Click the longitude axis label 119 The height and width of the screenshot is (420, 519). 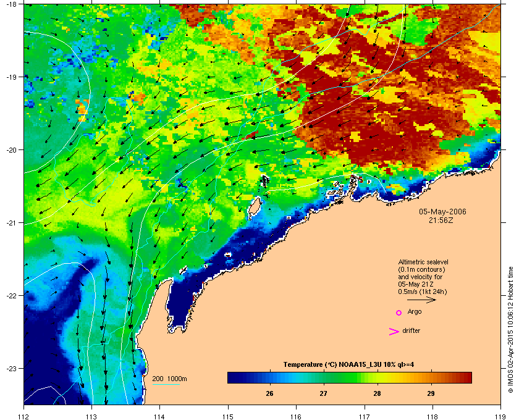pos(500,416)
